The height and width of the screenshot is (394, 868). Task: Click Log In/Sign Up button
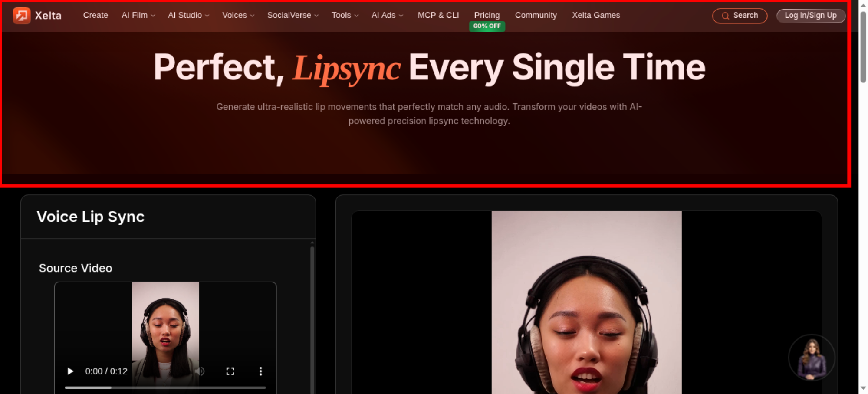point(811,16)
